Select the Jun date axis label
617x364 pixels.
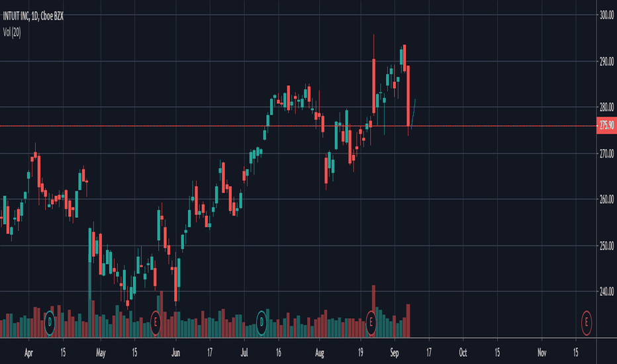[x=175, y=353]
